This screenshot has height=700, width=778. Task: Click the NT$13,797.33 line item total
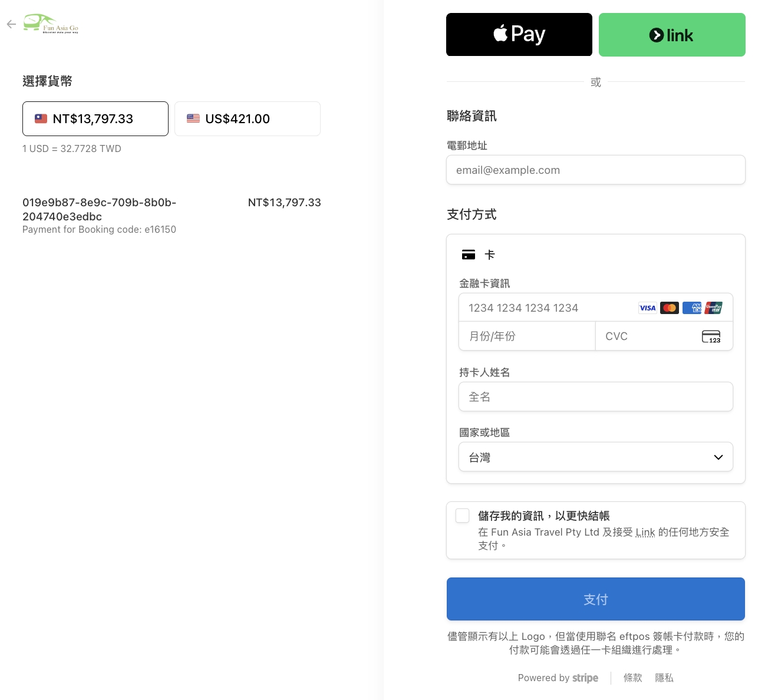pos(284,202)
